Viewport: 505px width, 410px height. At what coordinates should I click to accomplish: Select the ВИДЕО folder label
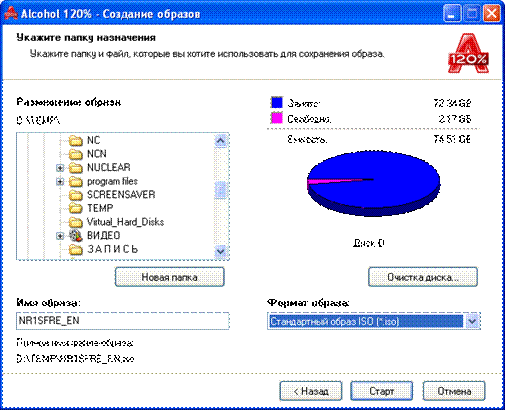[x=103, y=236]
